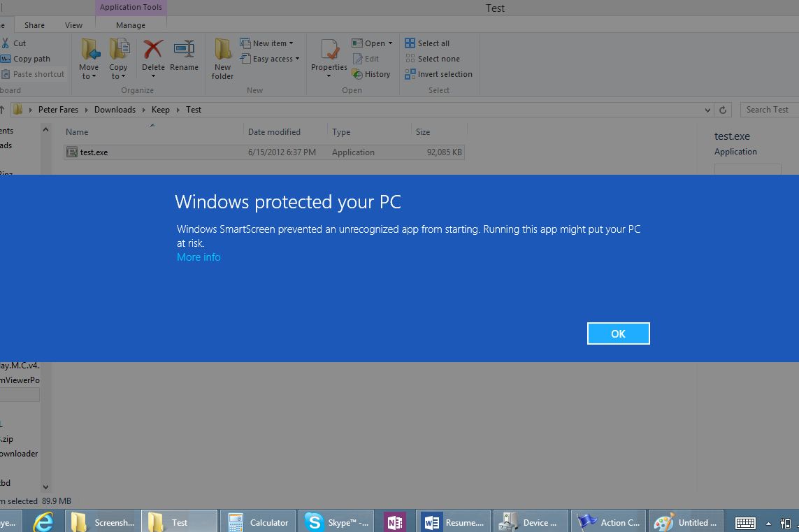Show hidden tray icons arrow
This screenshot has width=799, height=532.
click(768, 524)
